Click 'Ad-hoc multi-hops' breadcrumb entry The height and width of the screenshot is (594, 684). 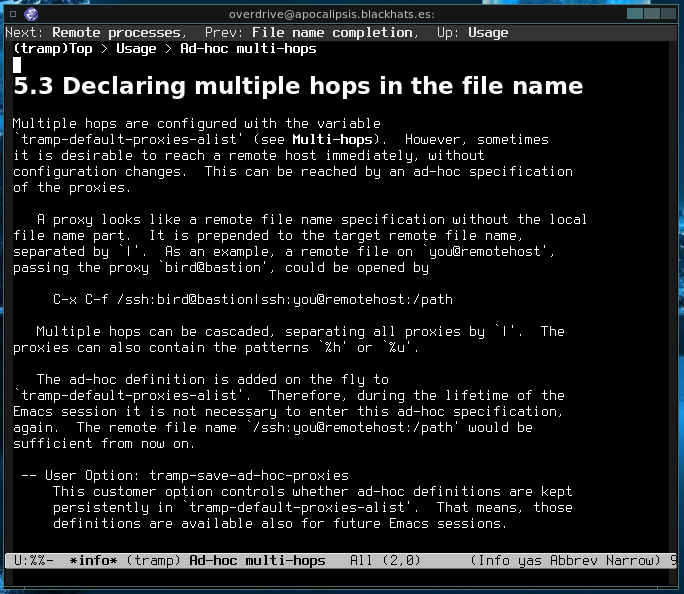pos(248,48)
